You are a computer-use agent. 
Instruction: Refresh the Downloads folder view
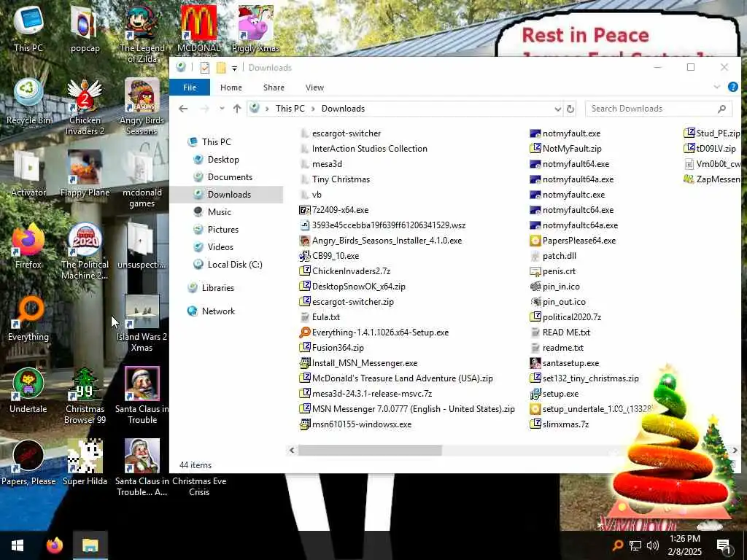[570, 109]
